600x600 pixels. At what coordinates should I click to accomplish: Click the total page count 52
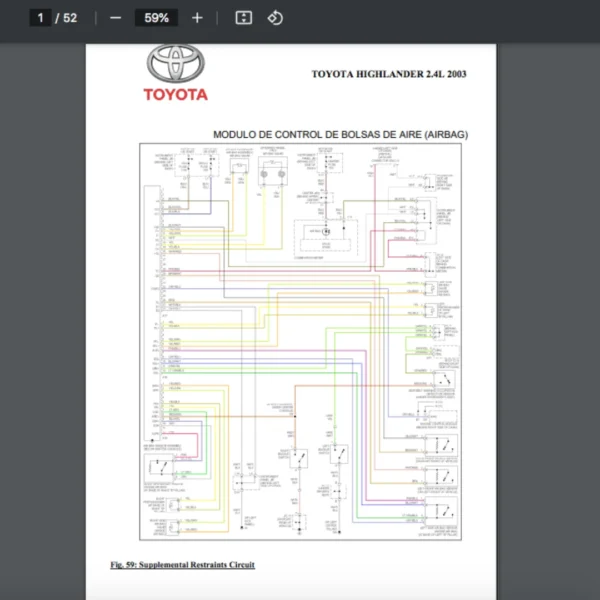pyautogui.click(x=70, y=18)
